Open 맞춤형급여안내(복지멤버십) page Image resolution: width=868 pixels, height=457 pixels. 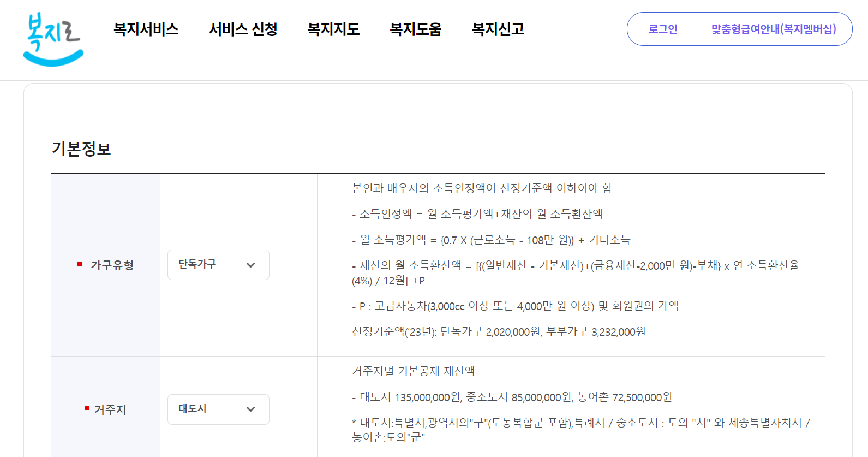pyautogui.click(x=773, y=29)
